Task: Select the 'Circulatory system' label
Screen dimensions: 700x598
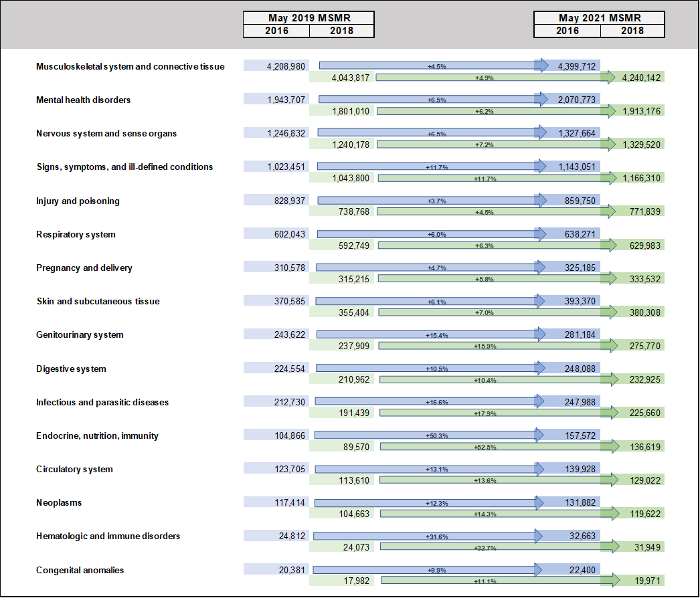Action: (x=74, y=469)
